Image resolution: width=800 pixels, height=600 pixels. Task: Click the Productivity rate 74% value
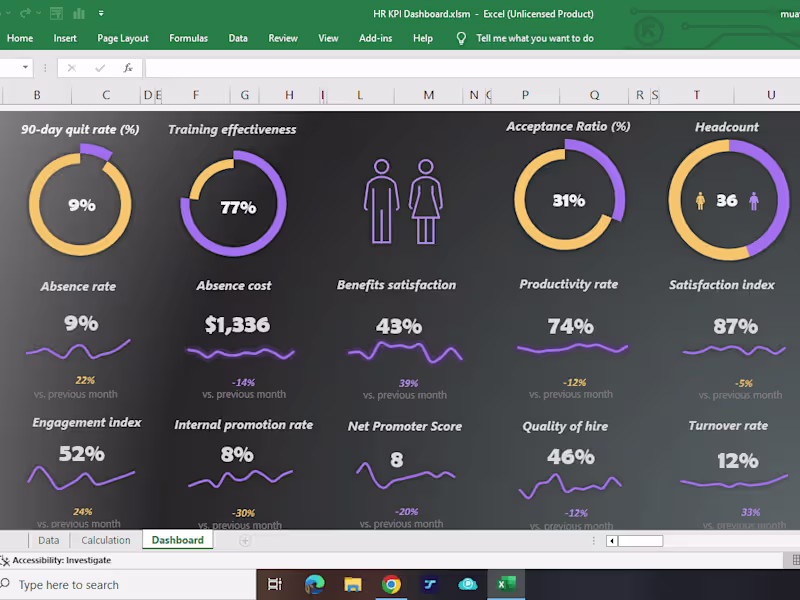point(570,327)
